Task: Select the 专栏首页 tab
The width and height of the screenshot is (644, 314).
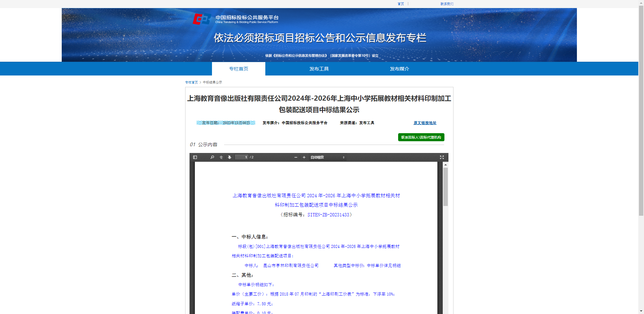Action: tap(238, 69)
